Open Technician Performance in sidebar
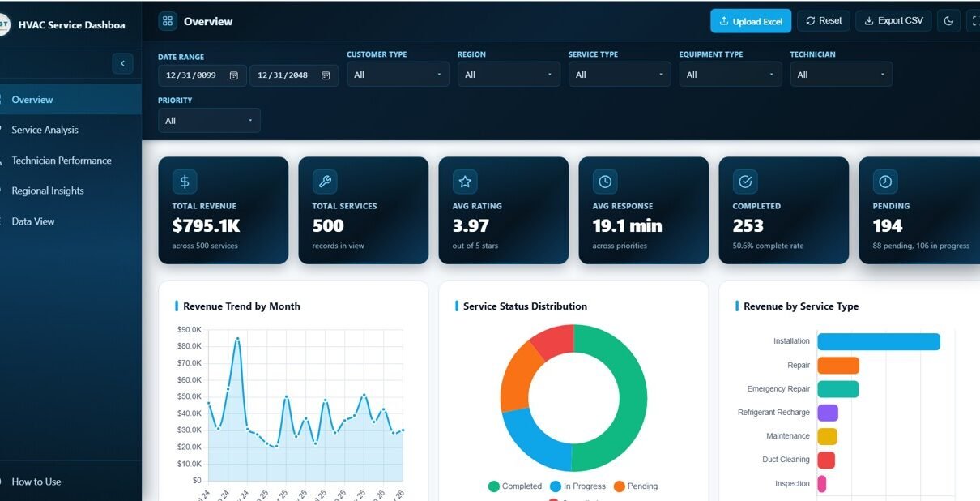The image size is (980, 501). (x=62, y=161)
